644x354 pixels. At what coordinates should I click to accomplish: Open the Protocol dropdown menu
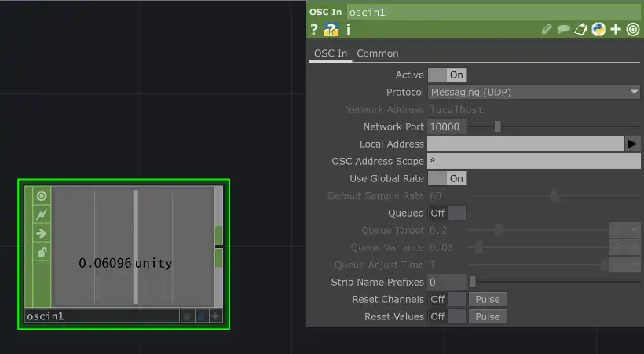pos(534,93)
